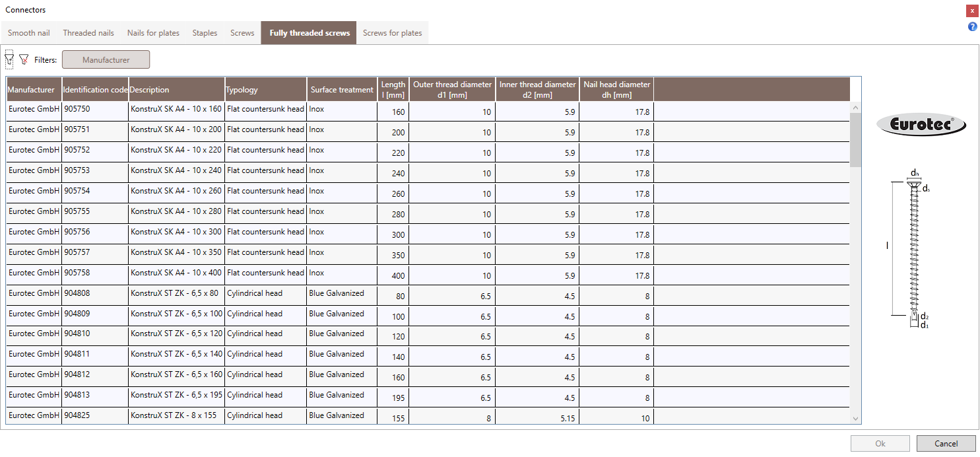Click length value 160 in row 905750
980x457 pixels.
point(399,112)
